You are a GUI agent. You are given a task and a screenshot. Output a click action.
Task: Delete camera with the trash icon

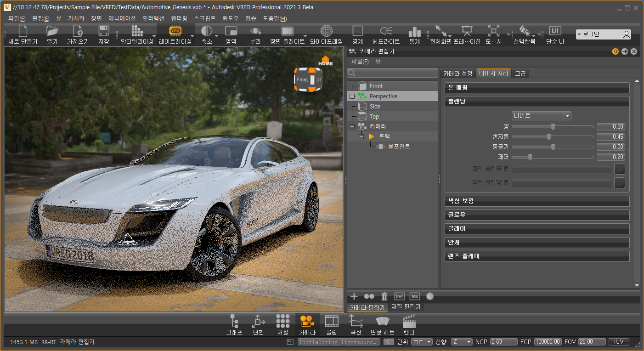coord(384,296)
